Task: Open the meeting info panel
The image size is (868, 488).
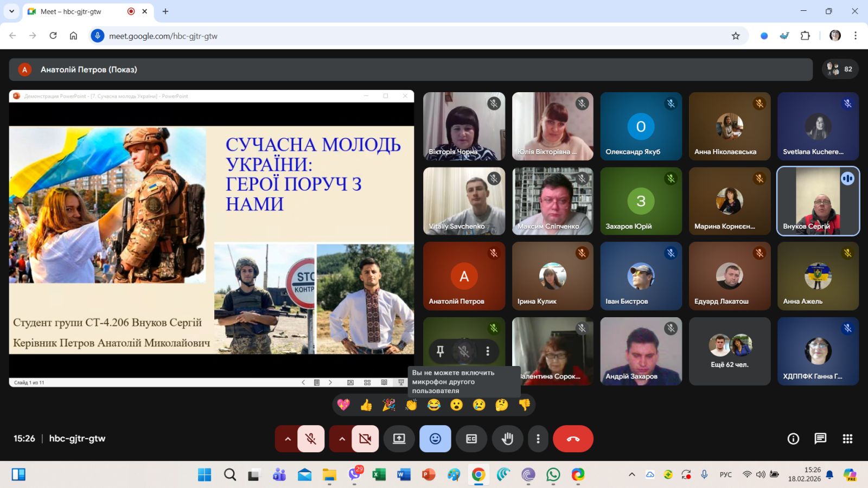Action: pos(793,439)
